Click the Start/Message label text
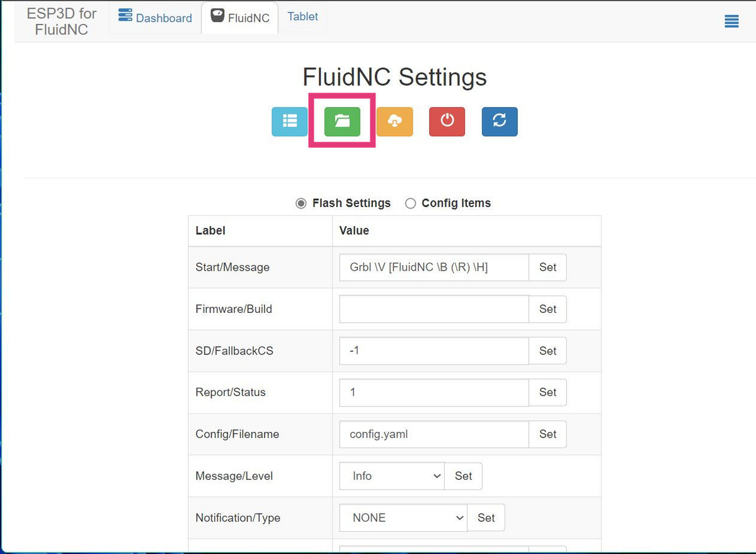The width and height of the screenshot is (756, 554). pos(232,267)
